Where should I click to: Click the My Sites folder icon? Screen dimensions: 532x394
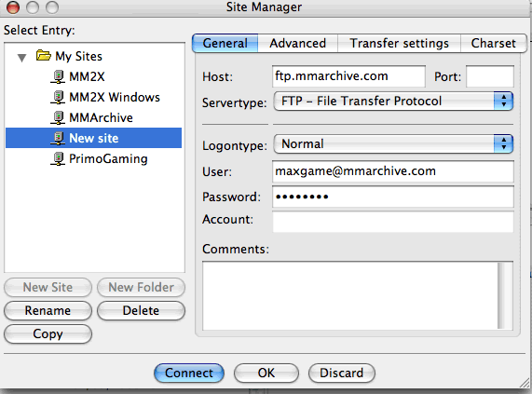coord(44,55)
